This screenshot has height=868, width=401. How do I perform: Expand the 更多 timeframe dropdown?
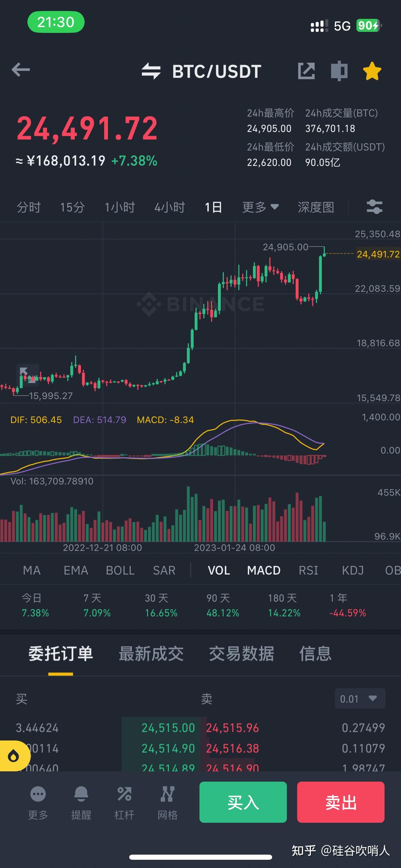pos(260,207)
